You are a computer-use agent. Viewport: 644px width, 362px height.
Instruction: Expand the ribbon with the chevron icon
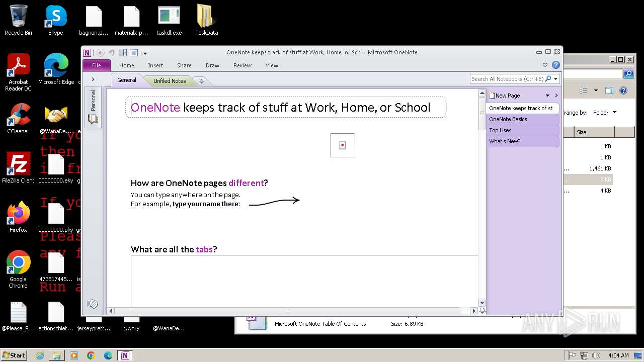coord(545,65)
